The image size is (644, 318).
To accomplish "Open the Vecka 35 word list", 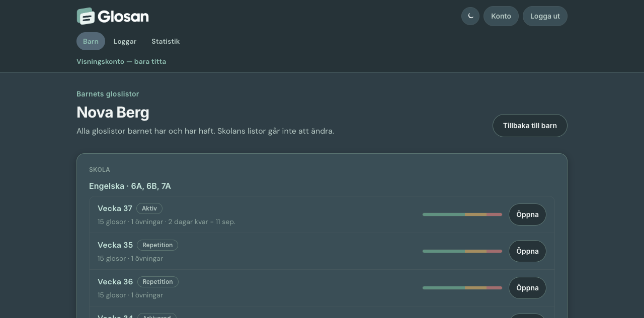I will [x=527, y=251].
